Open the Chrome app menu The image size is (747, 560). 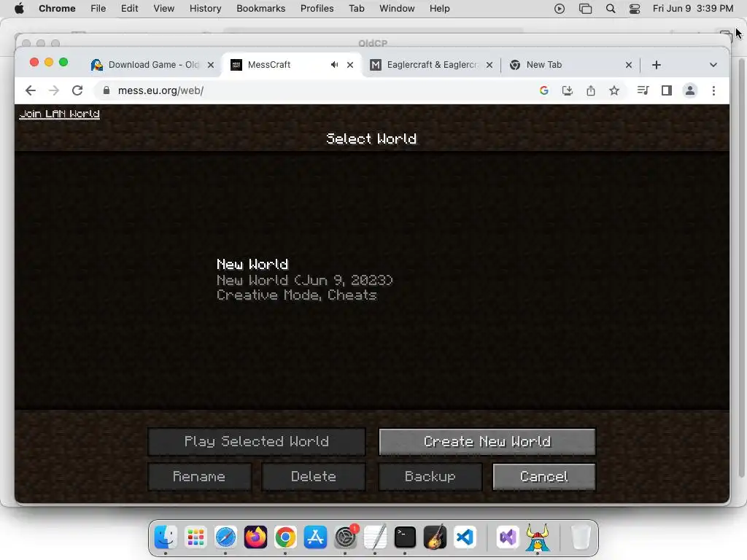57,9
